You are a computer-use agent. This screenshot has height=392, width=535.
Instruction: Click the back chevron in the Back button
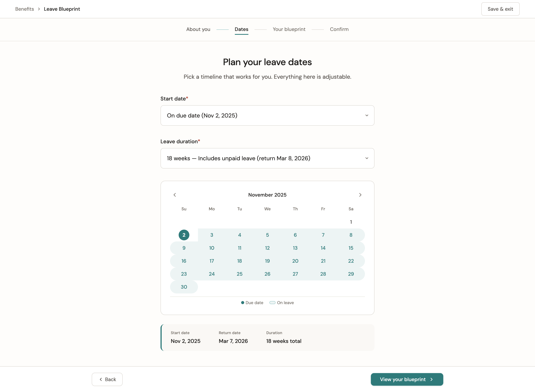coord(100,379)
